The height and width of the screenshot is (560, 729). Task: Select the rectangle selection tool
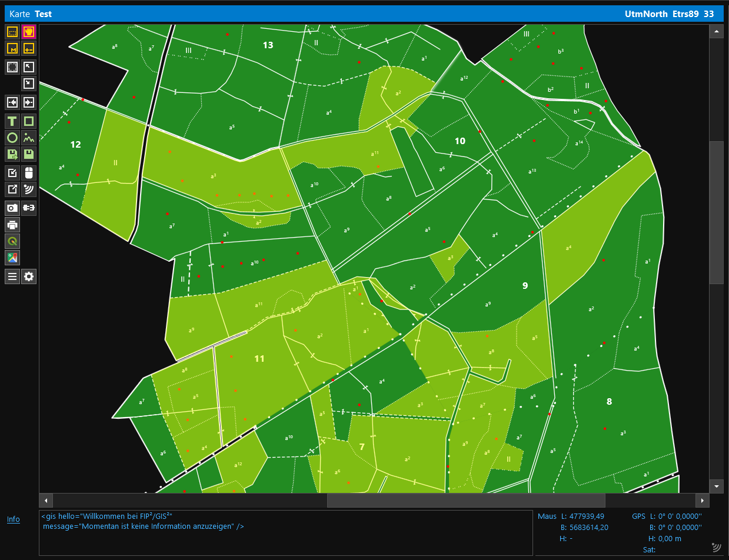(12, 32)
